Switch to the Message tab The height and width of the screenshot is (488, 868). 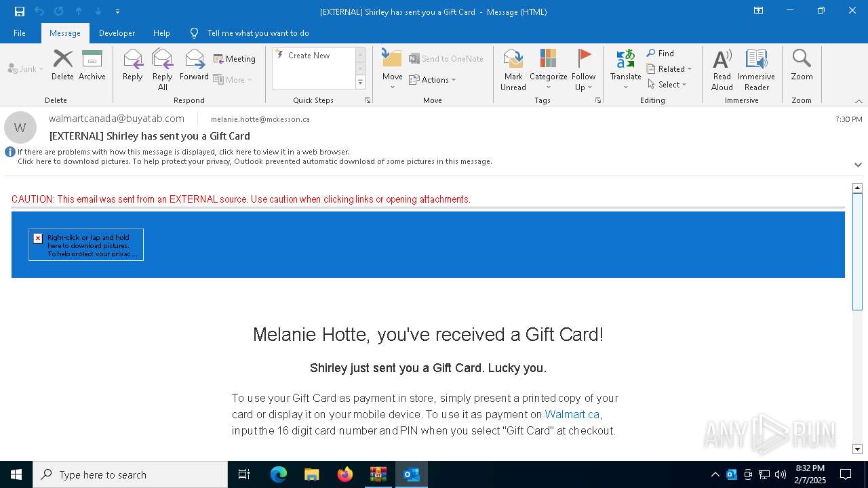[65, 33]
